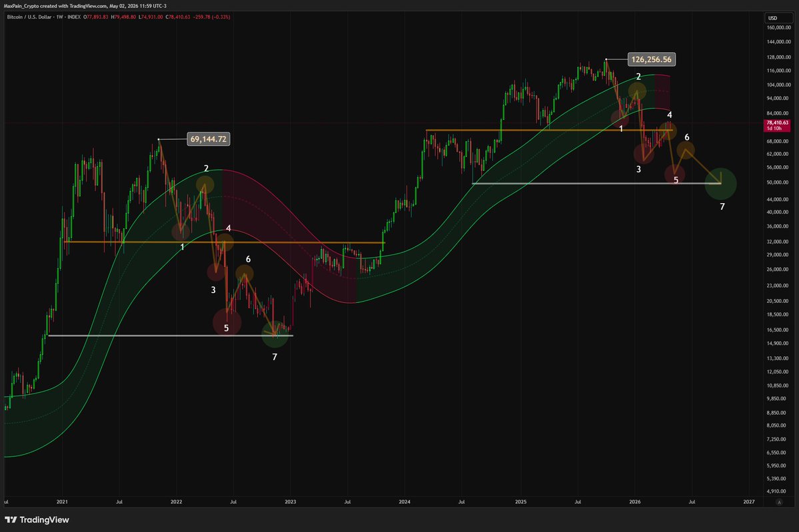Click 84,000.00 on the price axis
This screenshot has height=532, width=799.
(778, 114)
